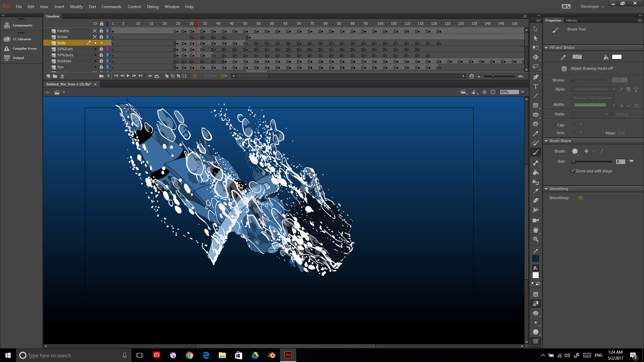Play the timeline animation
The image size is (644, 362).
[x=128, y=76]
